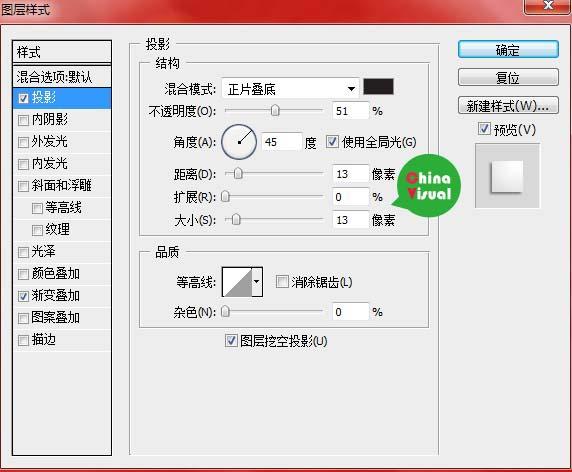Click the style preview thumbnail
Image resolution: width=572 pixels, height=472 pixels.
point(507,176)
